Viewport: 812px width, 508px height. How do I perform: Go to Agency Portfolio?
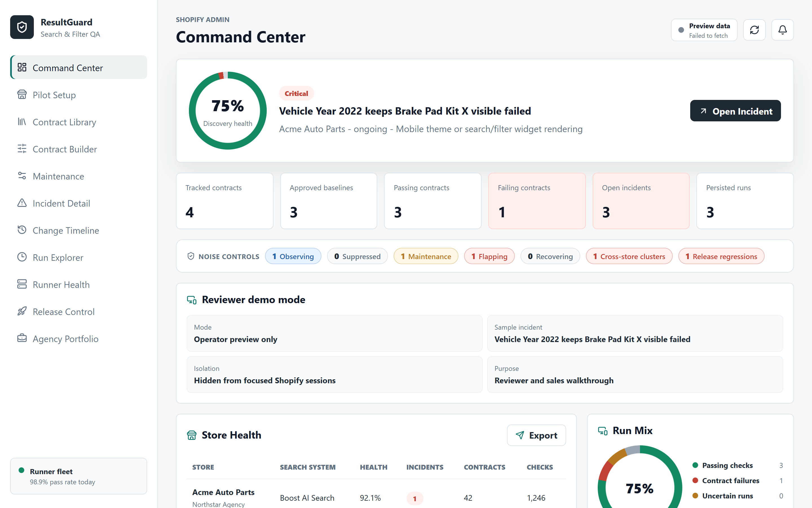click(x=79, y=339)
